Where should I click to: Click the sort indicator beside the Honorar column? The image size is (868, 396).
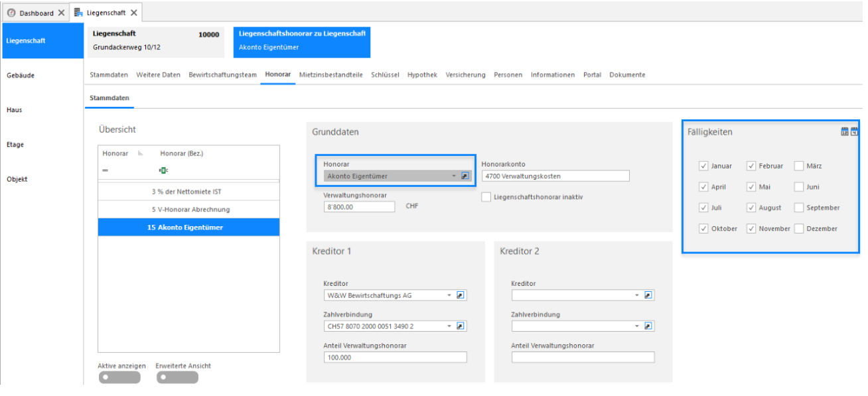140,153
